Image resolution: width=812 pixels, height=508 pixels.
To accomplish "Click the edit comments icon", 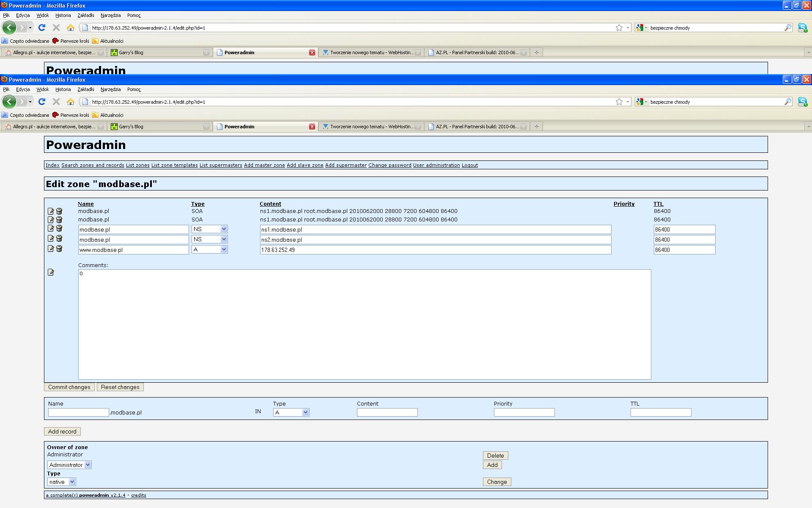I will click(51, 272).
